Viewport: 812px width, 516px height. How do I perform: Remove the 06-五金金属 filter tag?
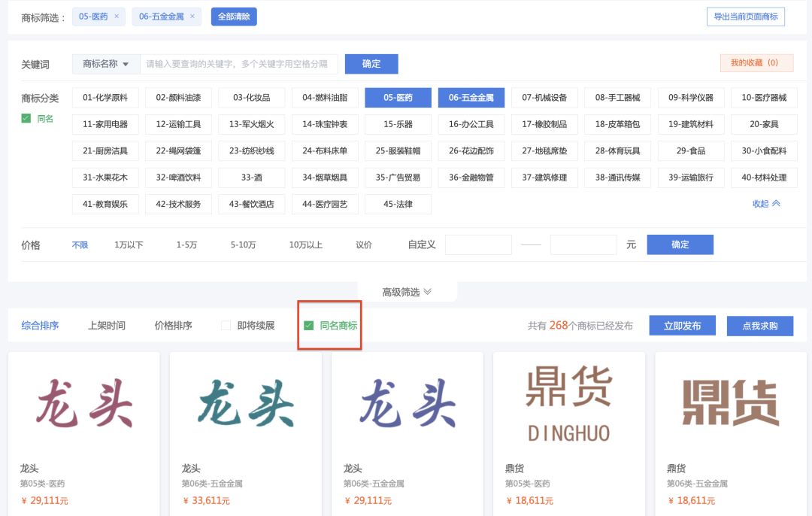point(192,16)
